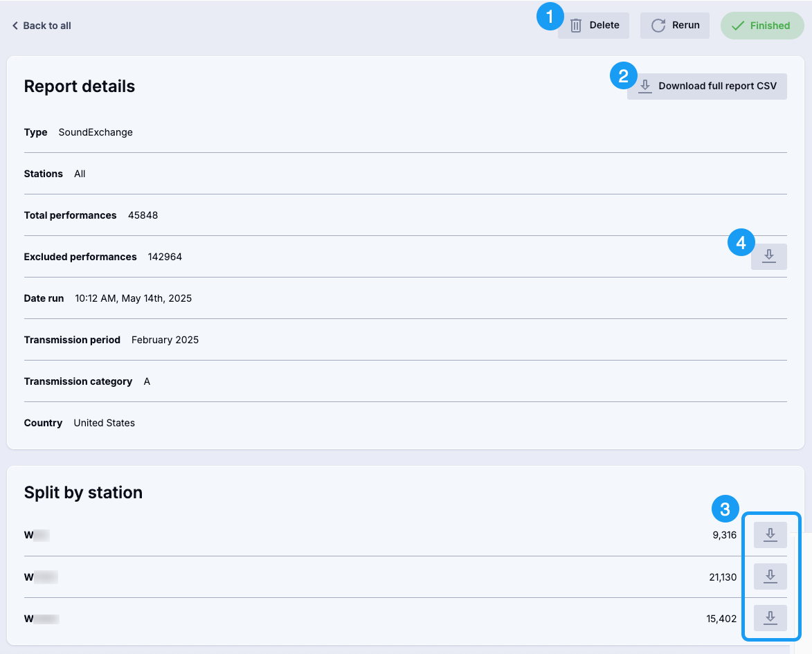Viewport: 812px width, 654px height.
Task: Click the Rerun circular arrow icon
Action: pos(658,26)
